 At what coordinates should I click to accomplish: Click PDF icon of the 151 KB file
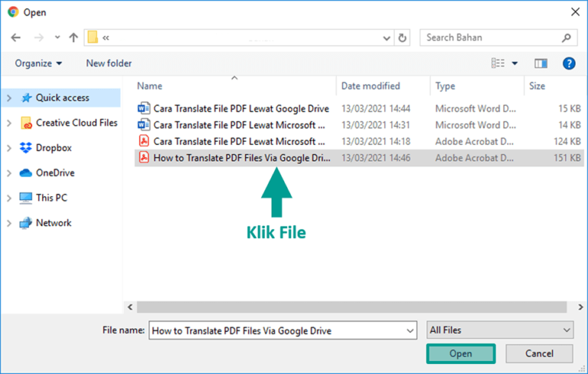(144, 158)
